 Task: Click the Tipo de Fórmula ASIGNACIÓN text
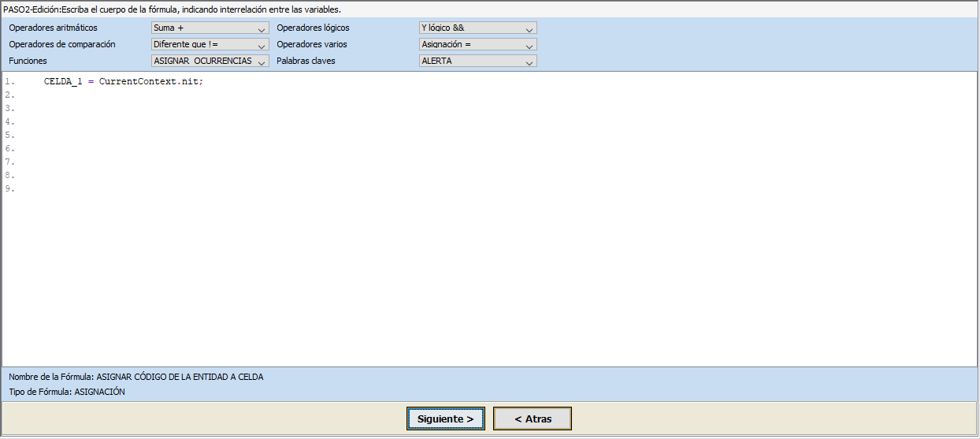pyautogui.click(x=66, y=392)
